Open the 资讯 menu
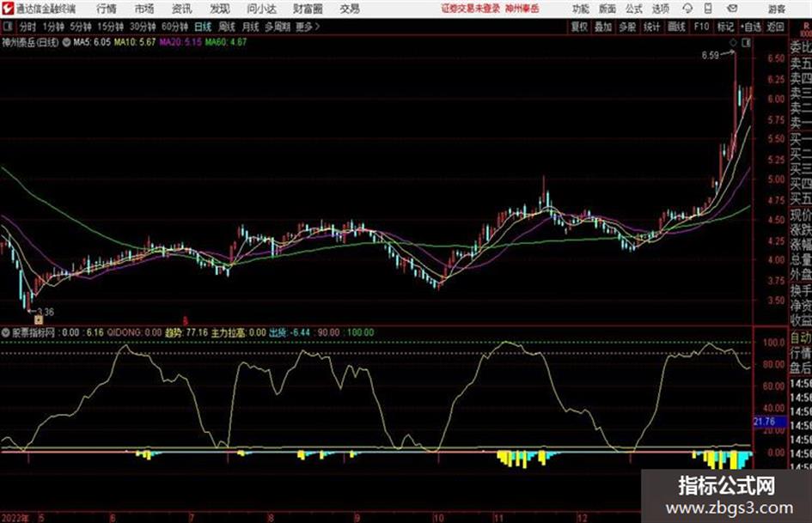The width and height of the screenshot is (812, 523). coord(182,9)
